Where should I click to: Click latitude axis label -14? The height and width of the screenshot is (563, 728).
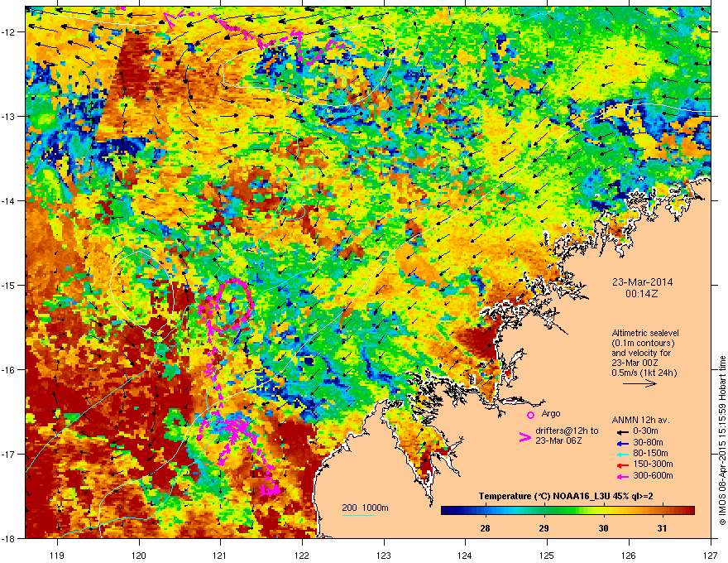pos(8,200)
